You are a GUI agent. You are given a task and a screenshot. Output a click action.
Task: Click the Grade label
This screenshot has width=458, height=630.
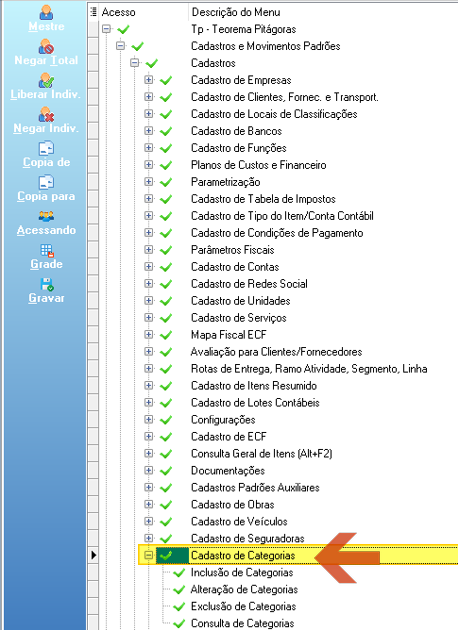point(46,264)
